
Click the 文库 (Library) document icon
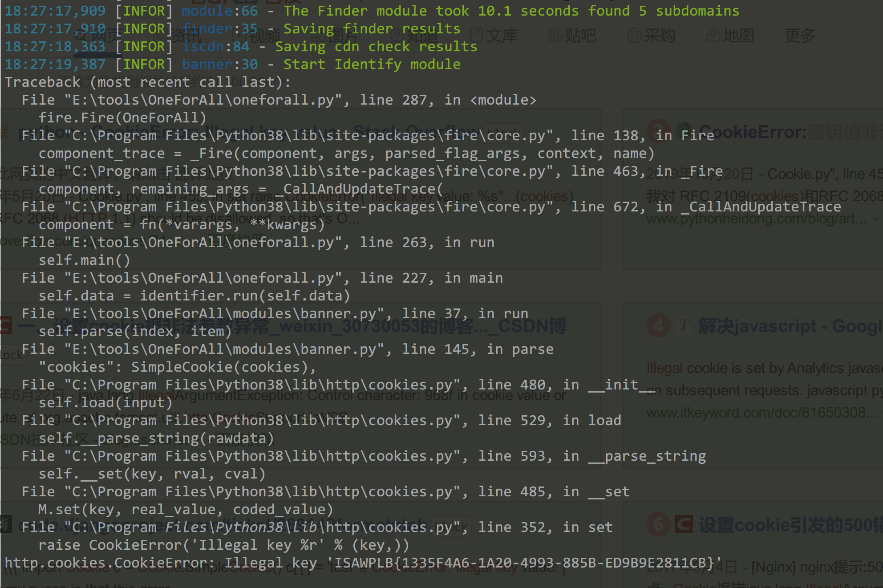point(476,36)
